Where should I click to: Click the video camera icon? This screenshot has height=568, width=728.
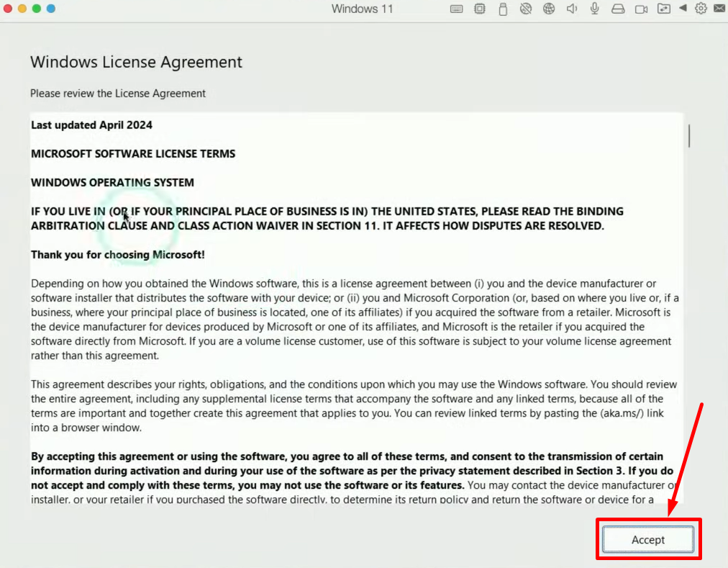point(641,9)
